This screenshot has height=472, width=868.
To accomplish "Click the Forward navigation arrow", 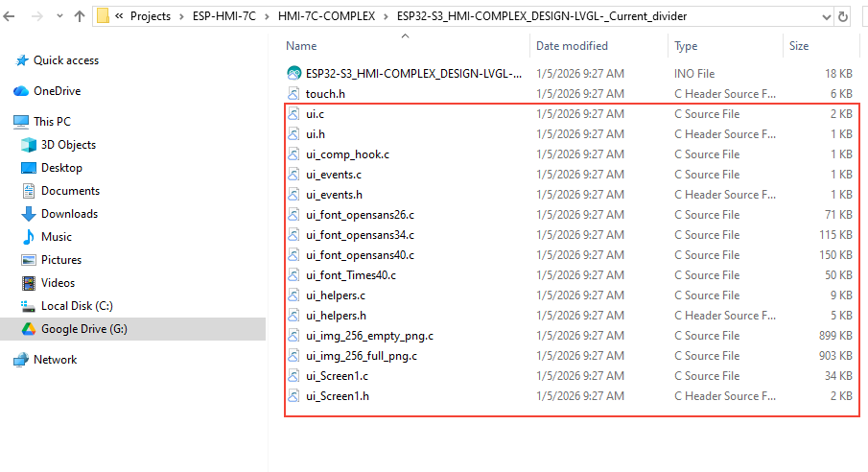I will pyautogui.click(x=37, y=16).
